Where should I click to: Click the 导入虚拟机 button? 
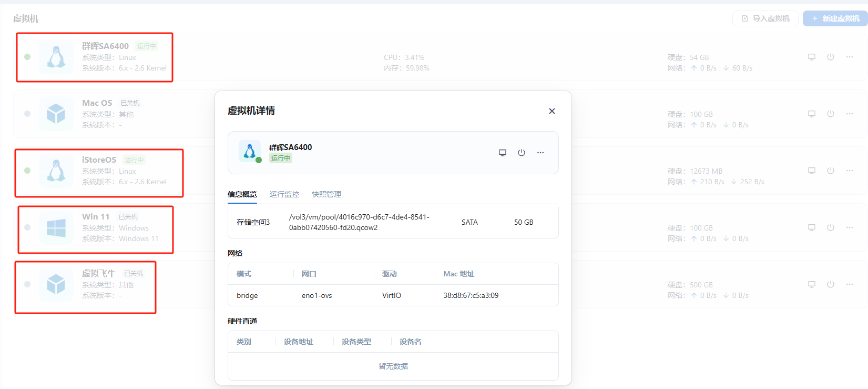tap(765, 18)
